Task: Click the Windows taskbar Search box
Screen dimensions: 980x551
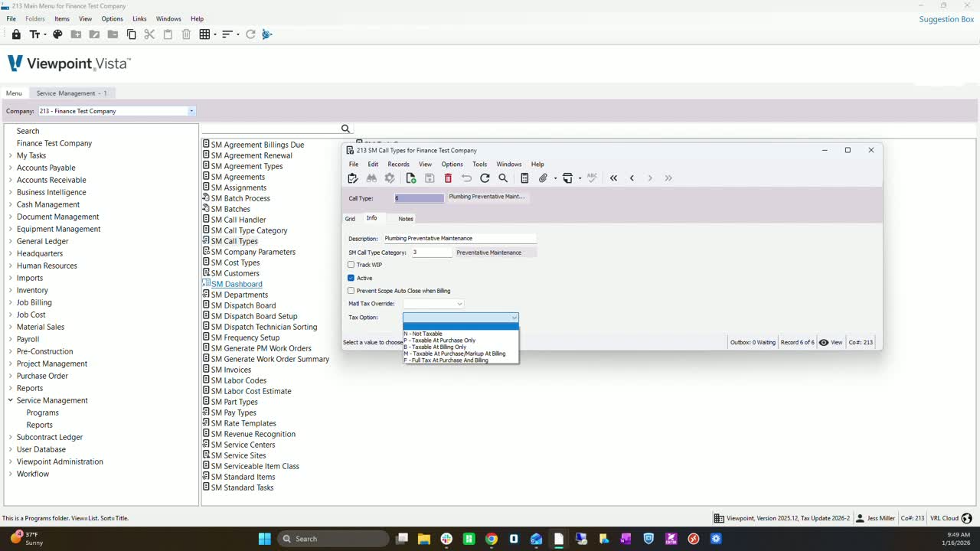Action: point(332,539)
